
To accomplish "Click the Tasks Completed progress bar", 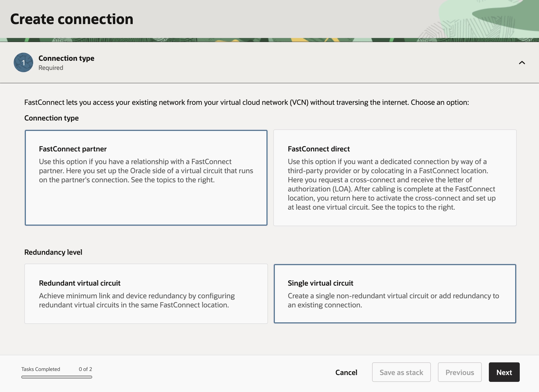I will click(56, 377).
